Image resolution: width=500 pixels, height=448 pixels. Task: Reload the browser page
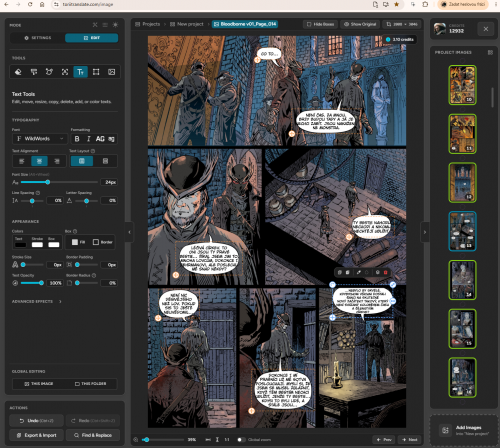(x=30, y=4)
